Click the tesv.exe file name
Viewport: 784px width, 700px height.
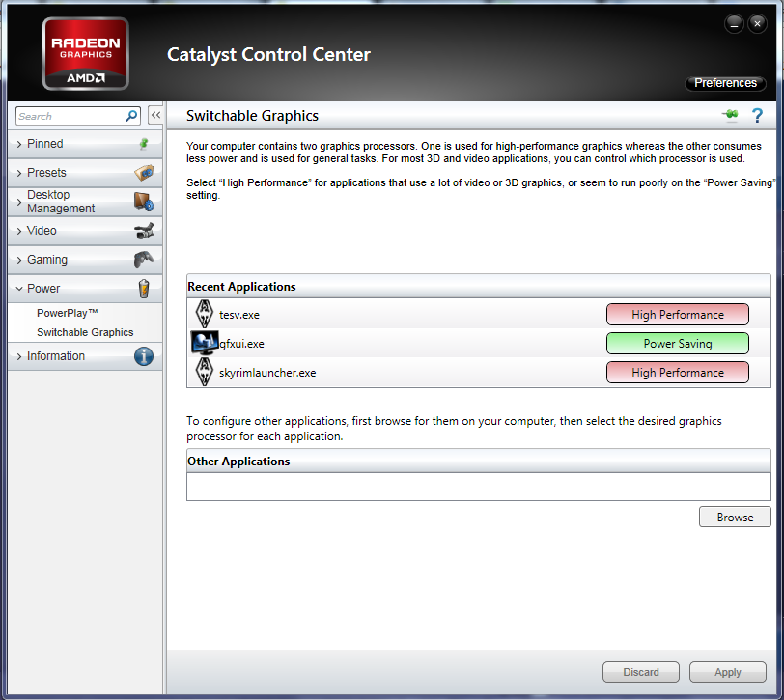pyautogui.click(x=239, y=315)
